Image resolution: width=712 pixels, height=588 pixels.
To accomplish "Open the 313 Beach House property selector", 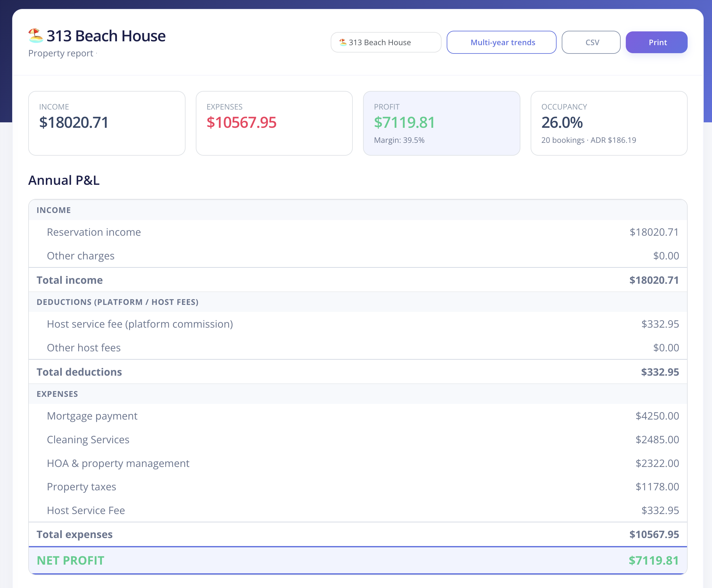I will [x=386, y=42].
